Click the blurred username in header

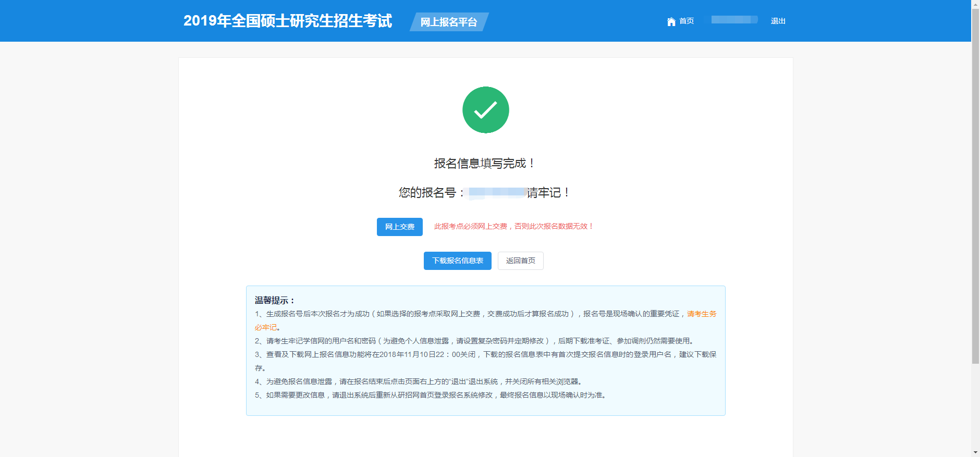(x=734, y=20)
